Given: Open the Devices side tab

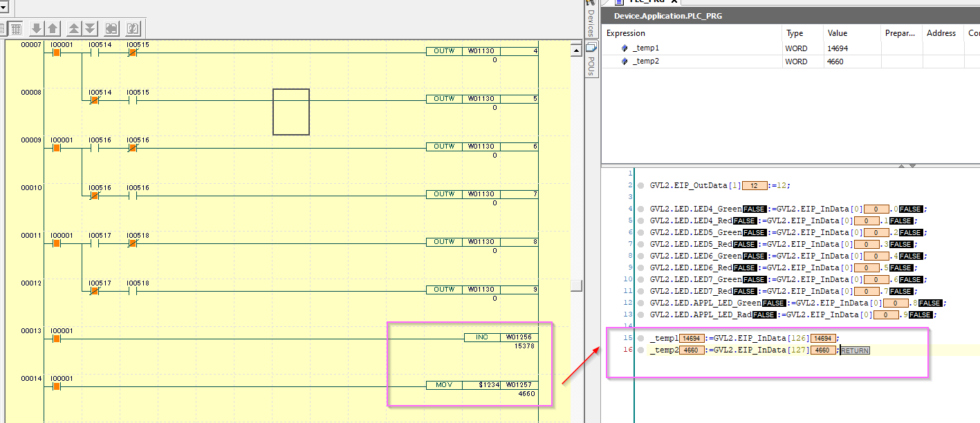Looking at the screenshot, I should point(591,19).
